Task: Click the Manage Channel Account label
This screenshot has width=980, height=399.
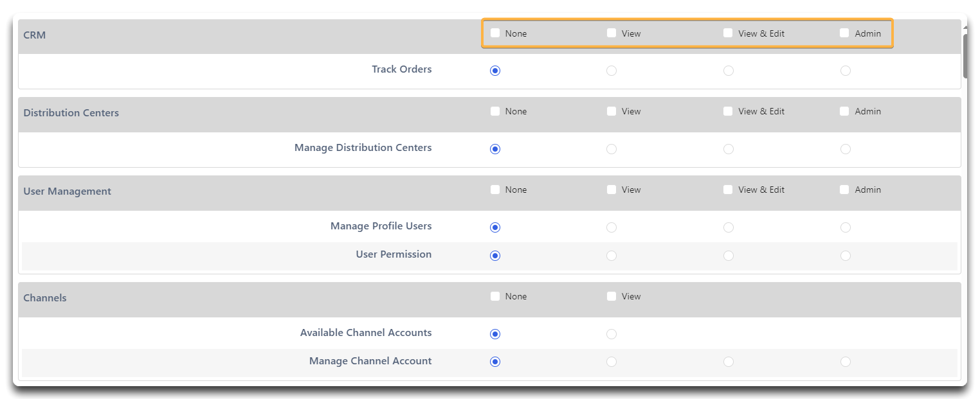Action: pos(370,361)
